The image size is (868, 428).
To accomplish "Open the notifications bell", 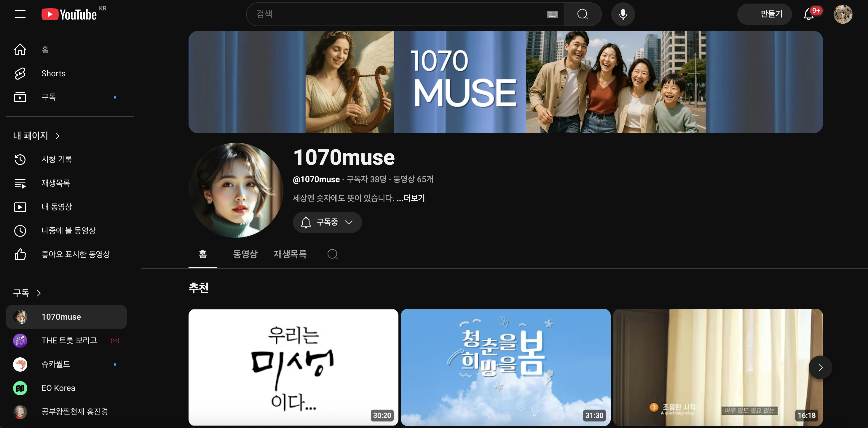I will pos(809,14).
